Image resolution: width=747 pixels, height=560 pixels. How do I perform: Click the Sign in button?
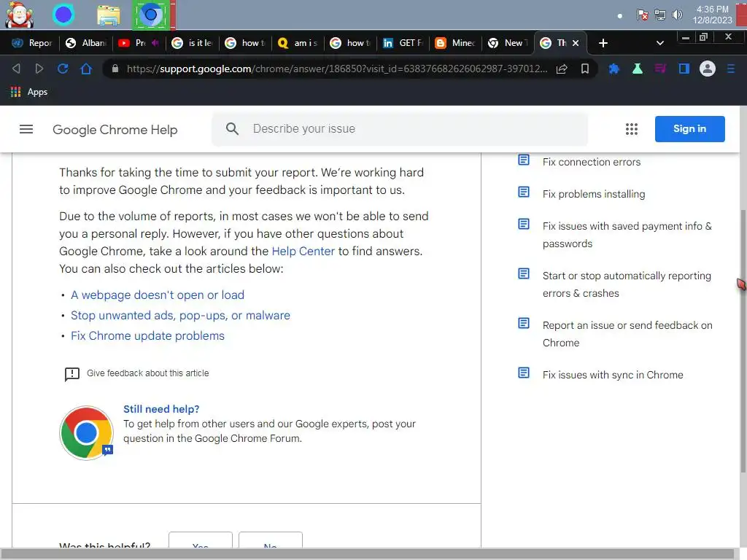click(690, 129)
